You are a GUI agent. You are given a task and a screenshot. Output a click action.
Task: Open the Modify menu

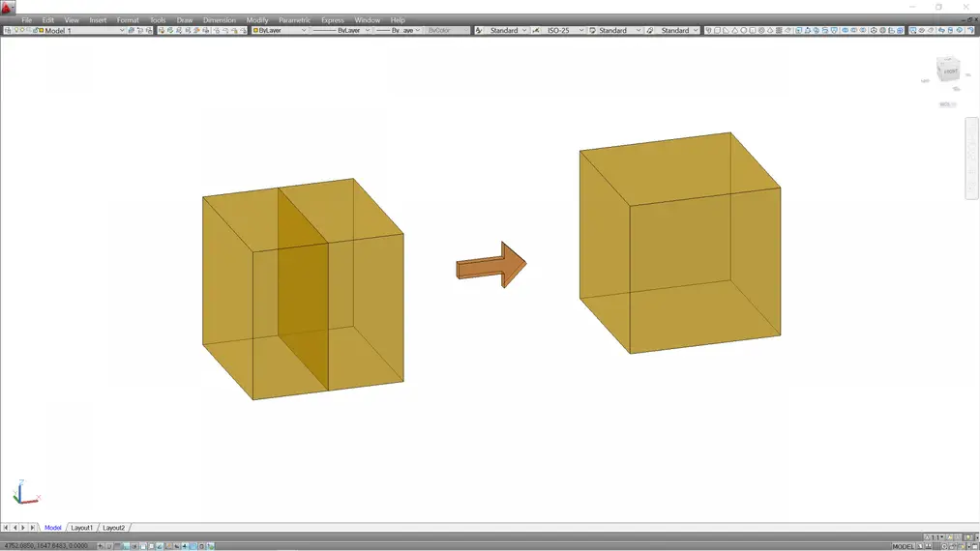point(257,20)
